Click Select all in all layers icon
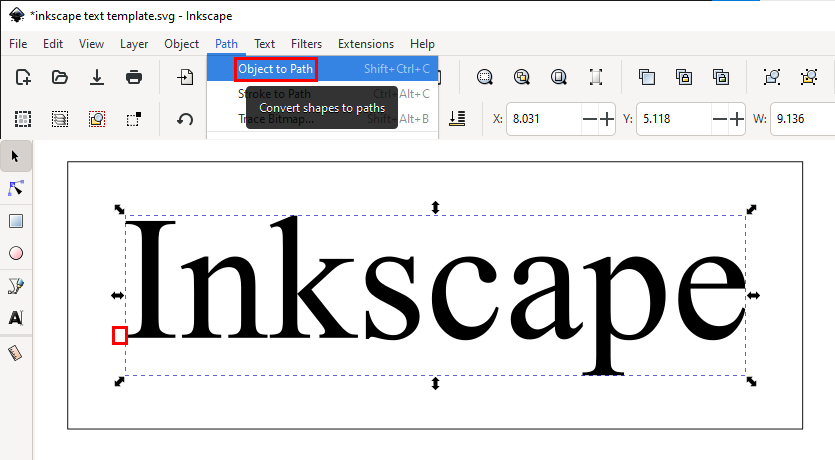This screenshot has width=835, height=460. (60, 119)
